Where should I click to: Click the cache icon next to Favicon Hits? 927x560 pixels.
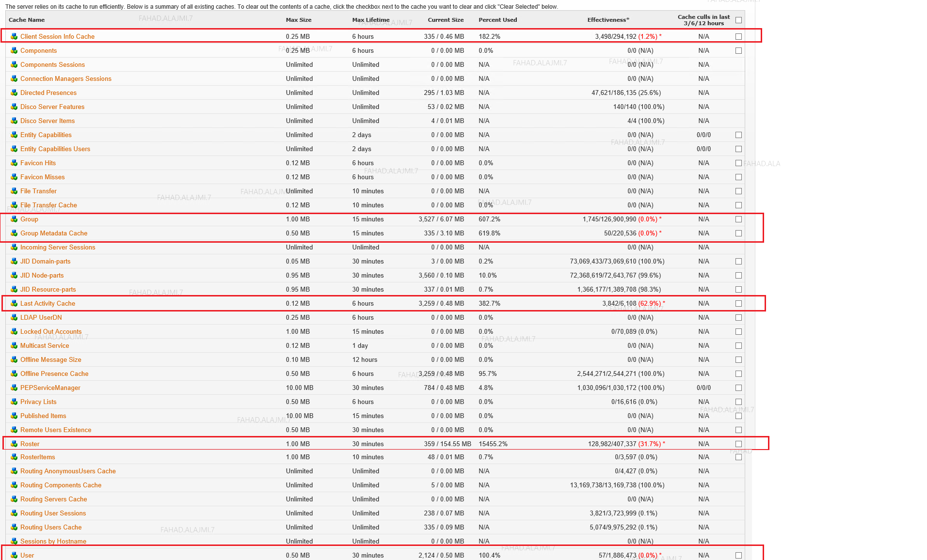(14, 163)
